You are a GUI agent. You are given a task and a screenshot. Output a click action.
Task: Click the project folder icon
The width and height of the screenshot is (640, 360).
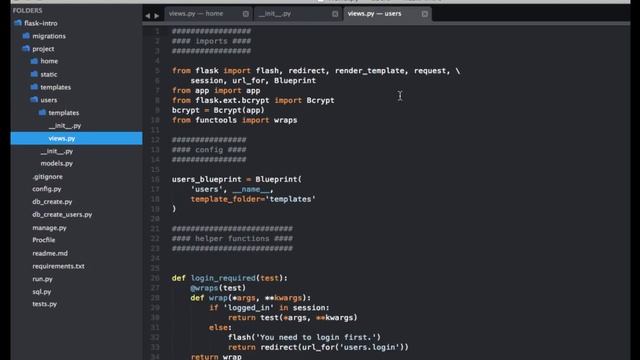click(26, 49)
